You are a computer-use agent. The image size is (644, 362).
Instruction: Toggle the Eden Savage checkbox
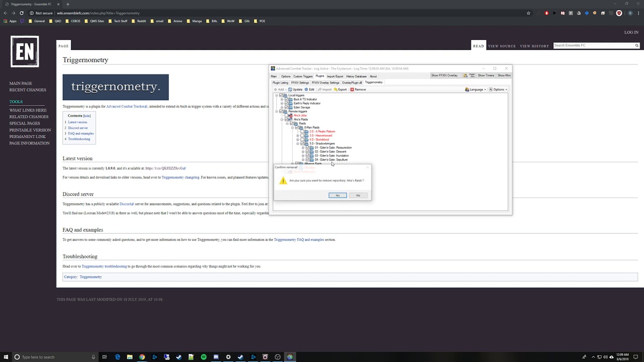(x=287, y=108)
